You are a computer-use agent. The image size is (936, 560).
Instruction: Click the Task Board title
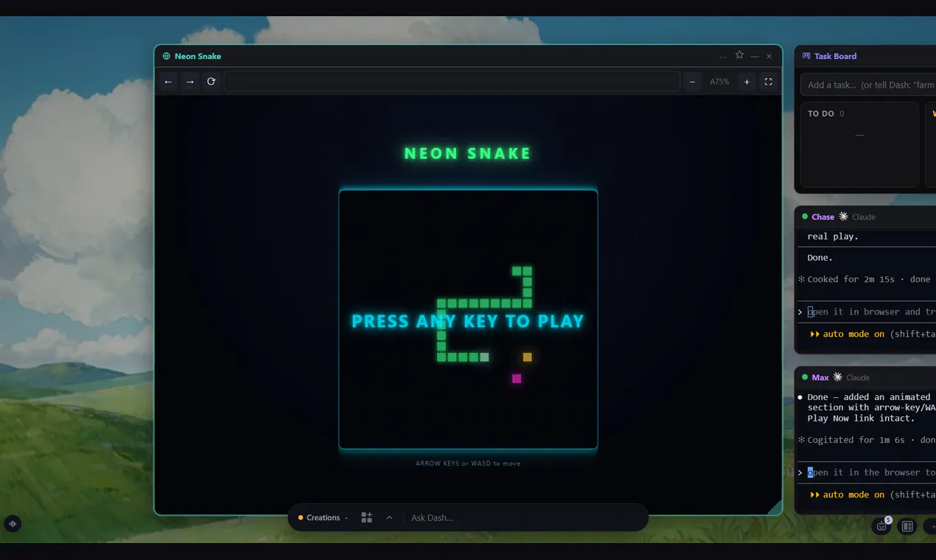click(x=835, y=56)
